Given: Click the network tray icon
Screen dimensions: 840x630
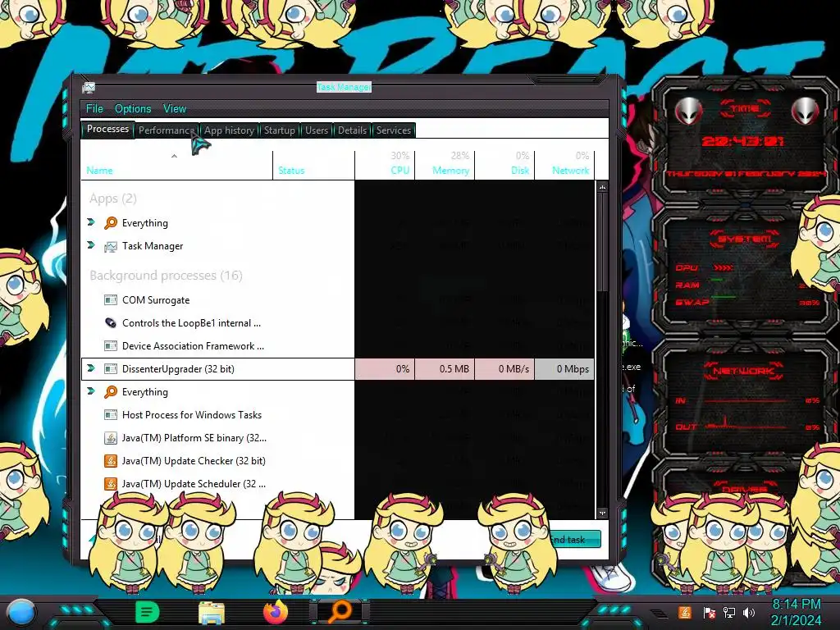Looking at the screenshot, I should (729, 612).
